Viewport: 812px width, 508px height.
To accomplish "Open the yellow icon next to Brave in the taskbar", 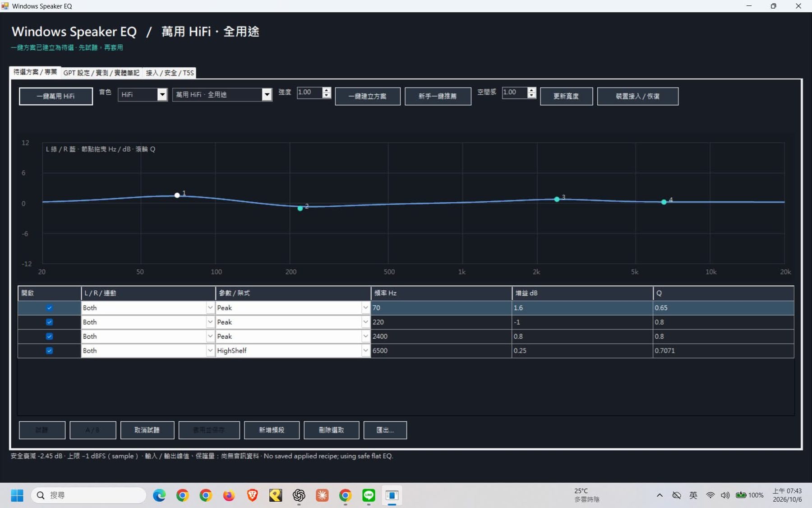I will (x=276, y=495).
